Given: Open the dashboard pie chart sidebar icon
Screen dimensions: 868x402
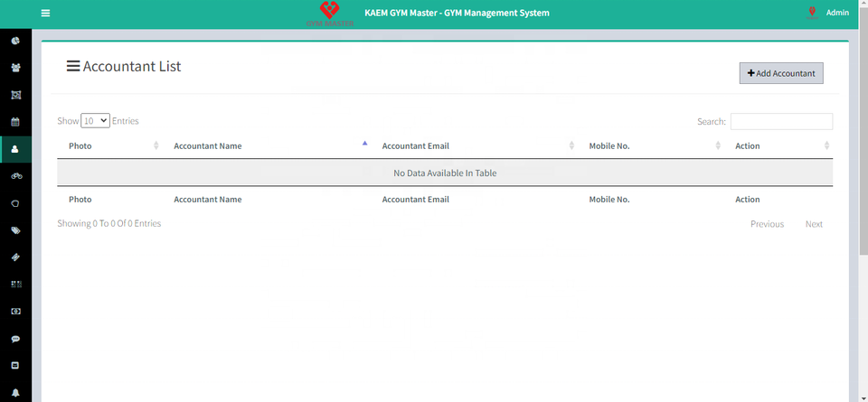Looking at the screenshot, I should tap(15, 41).
